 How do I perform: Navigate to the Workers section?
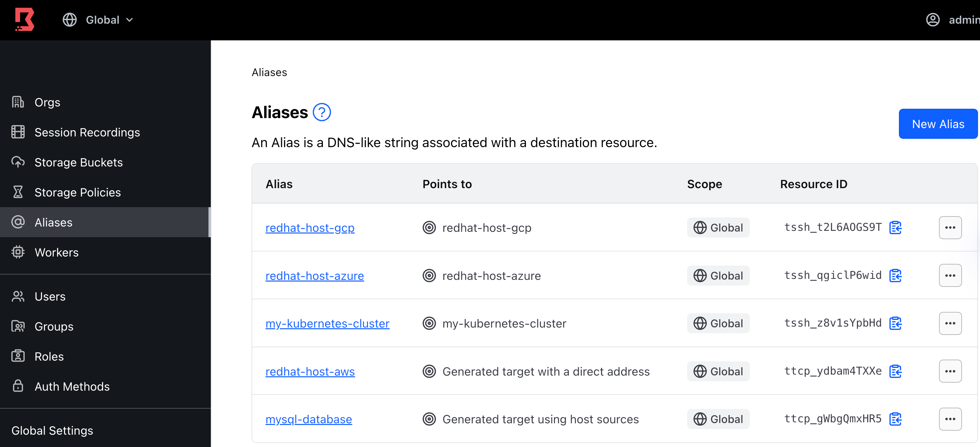(x=57, y=252)
